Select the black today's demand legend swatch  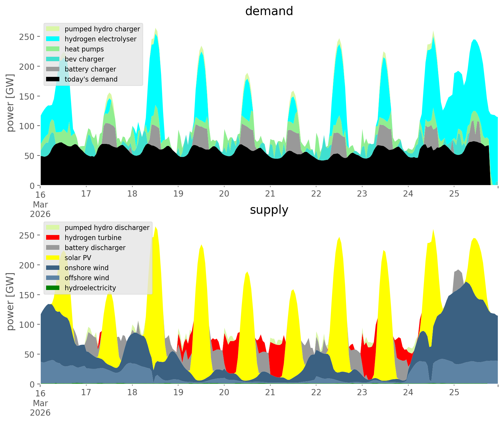point(53,79)
